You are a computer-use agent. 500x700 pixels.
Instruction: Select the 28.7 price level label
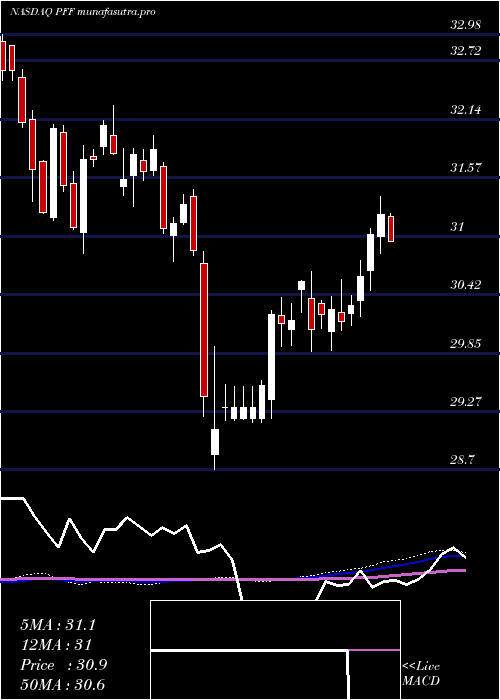[x=462, y=459]
